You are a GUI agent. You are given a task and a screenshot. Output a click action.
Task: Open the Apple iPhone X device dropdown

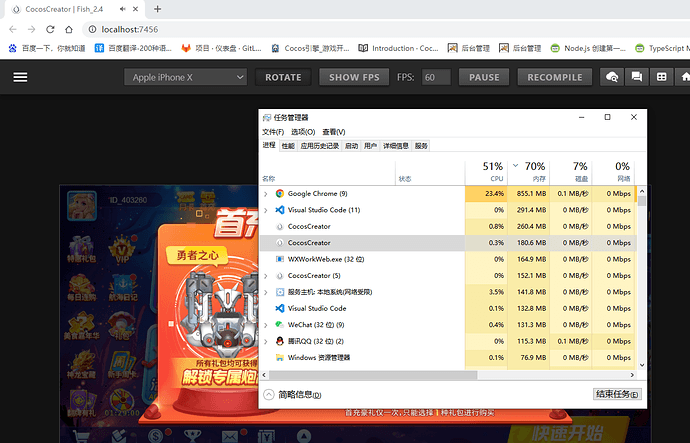pyautogui.click(x=185, y=77)
